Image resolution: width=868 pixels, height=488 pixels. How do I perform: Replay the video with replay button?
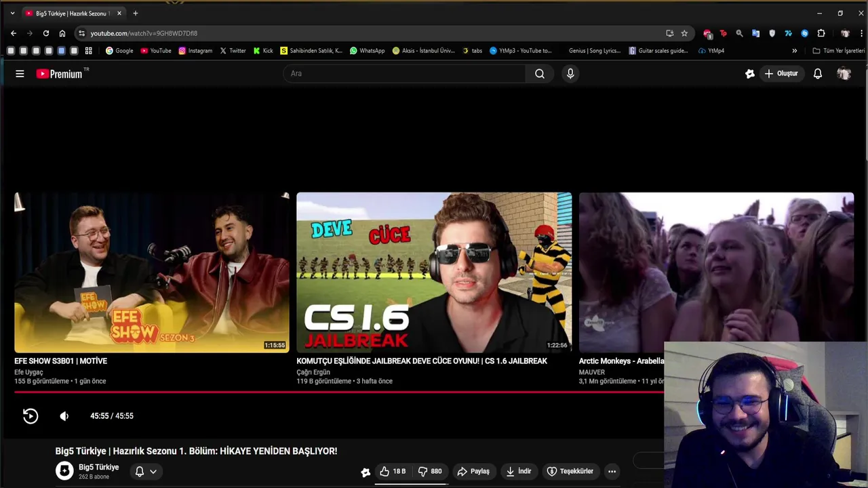[x=31, y=416]
